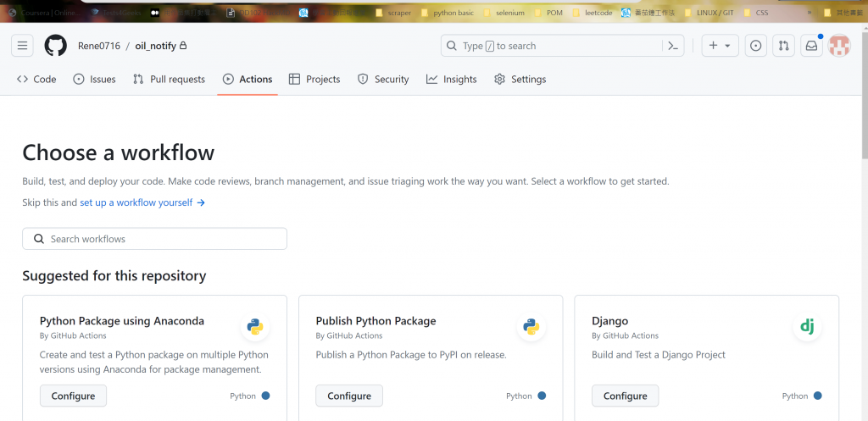Image resolution: width=868 pixels, height=421 pixels.
Task: Open the Settings tab
Action: pyautogui.click(x=520, y=80)
